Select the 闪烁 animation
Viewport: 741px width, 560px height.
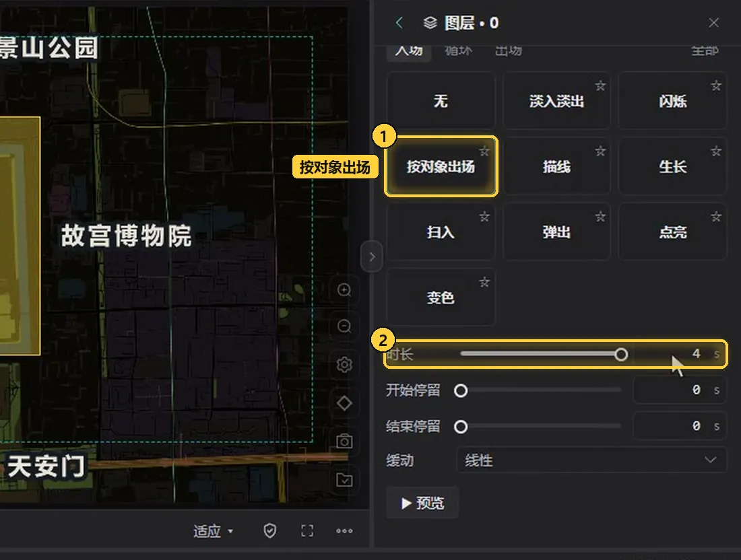pyautogui.click(x=672, y=100)
